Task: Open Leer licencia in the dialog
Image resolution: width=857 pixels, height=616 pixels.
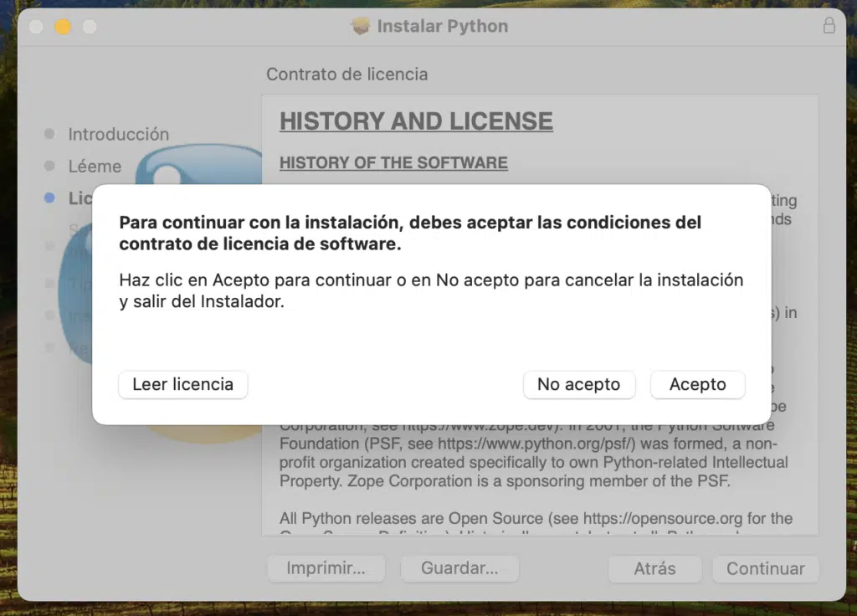Action: pos(182,384)
